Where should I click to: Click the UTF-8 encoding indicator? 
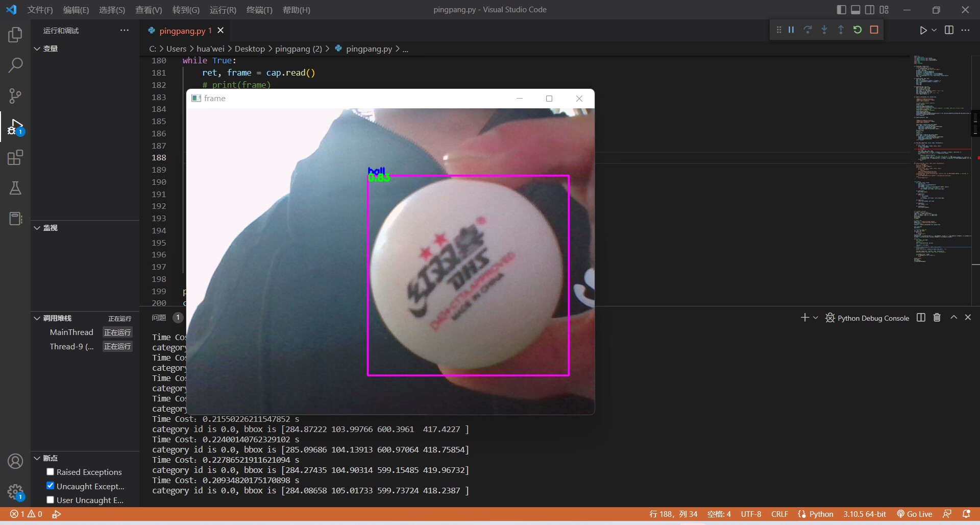click(751, 514)
